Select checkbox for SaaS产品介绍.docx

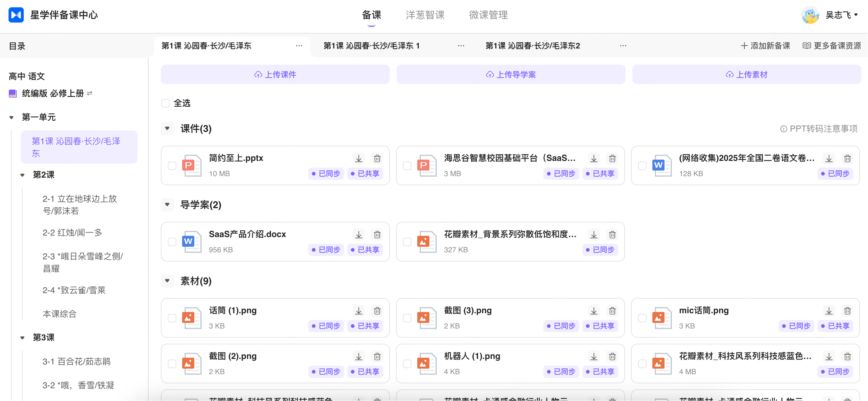(172, 242)
